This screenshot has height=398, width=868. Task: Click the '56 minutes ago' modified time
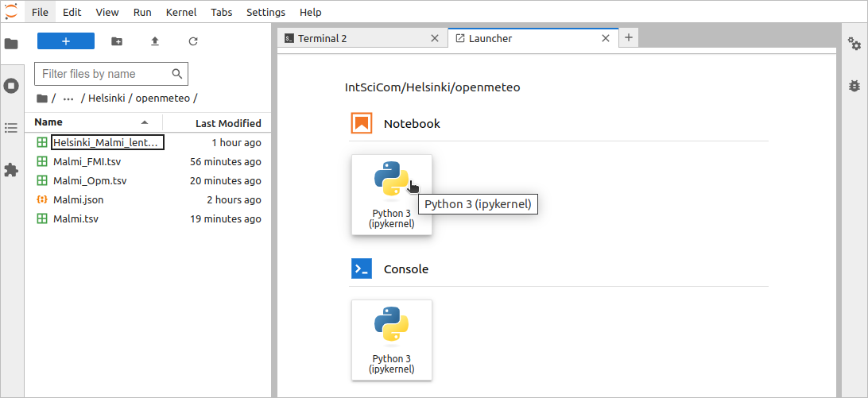225,161
